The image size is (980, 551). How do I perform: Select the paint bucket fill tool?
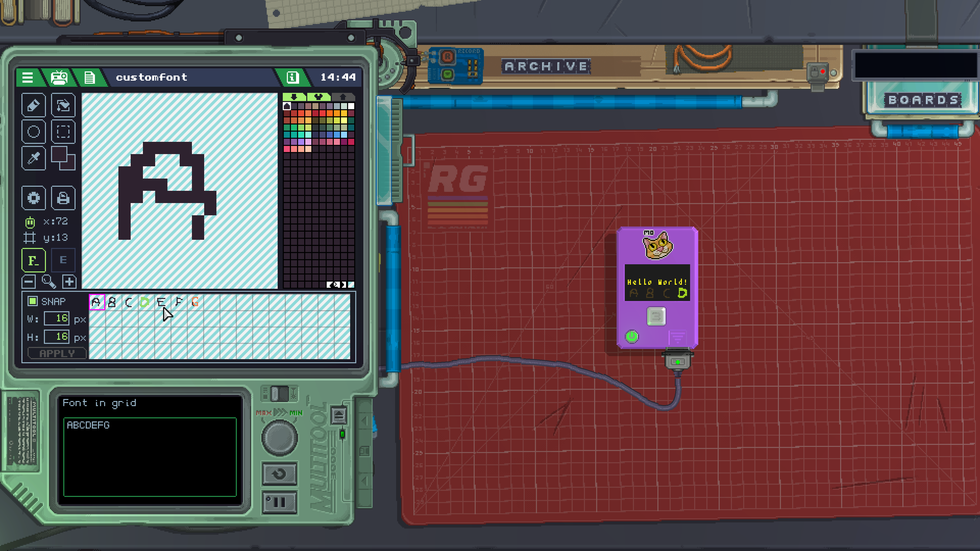[63, 105]
